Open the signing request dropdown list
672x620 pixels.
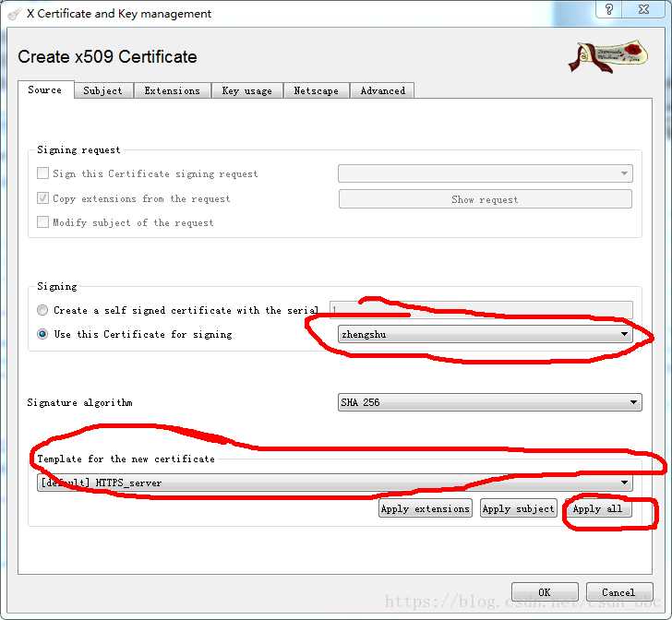pos(486,173)
